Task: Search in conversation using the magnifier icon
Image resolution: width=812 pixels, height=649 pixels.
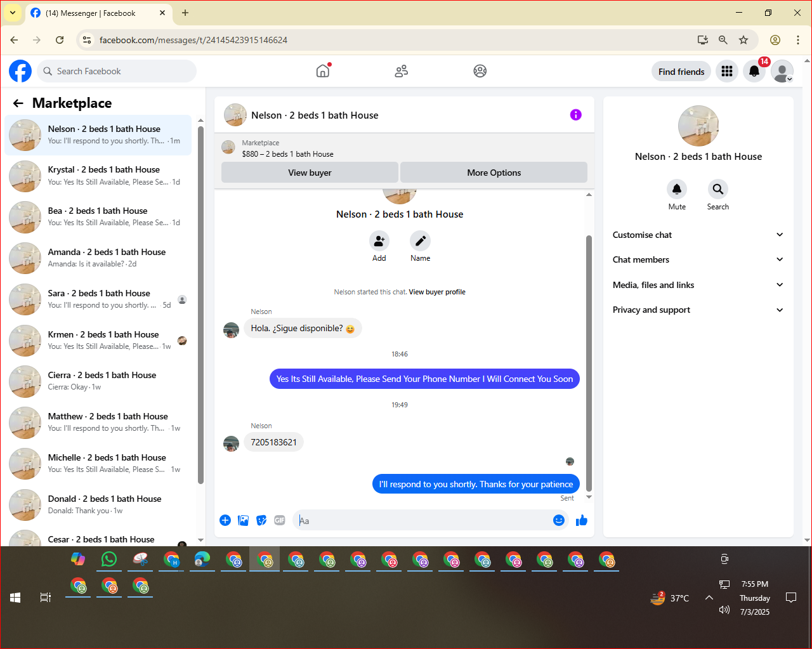Action: coord(717,189)
